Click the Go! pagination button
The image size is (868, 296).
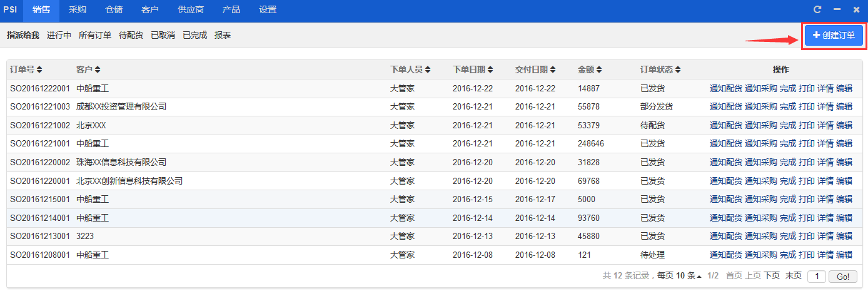843,277
